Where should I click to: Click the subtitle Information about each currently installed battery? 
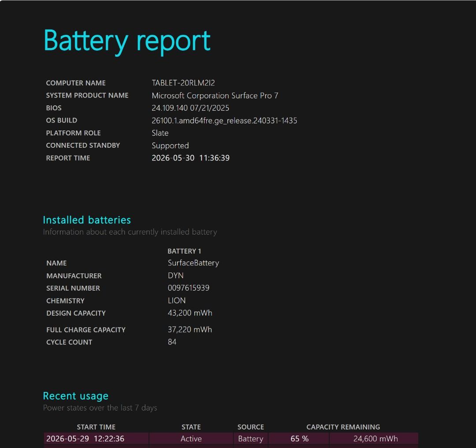click(130, 232)
